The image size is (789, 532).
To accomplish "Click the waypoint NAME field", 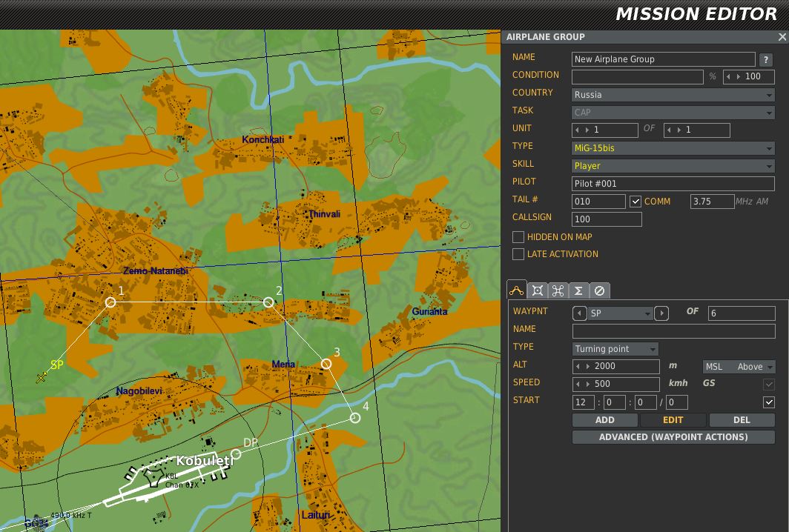I will click(674, 331).
